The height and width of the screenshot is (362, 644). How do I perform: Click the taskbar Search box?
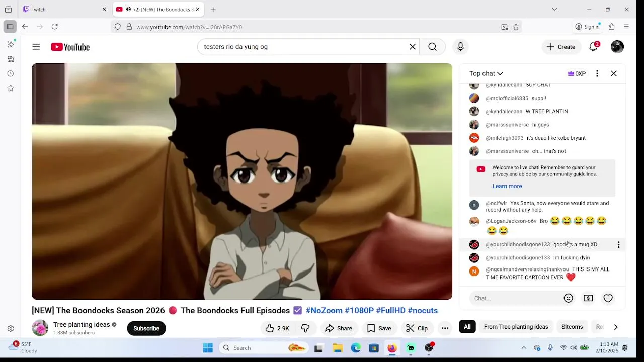tap(264, 348)
